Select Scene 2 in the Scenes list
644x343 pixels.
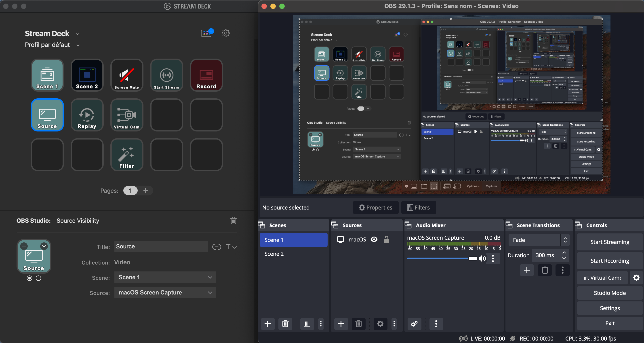tap(274, 254)
